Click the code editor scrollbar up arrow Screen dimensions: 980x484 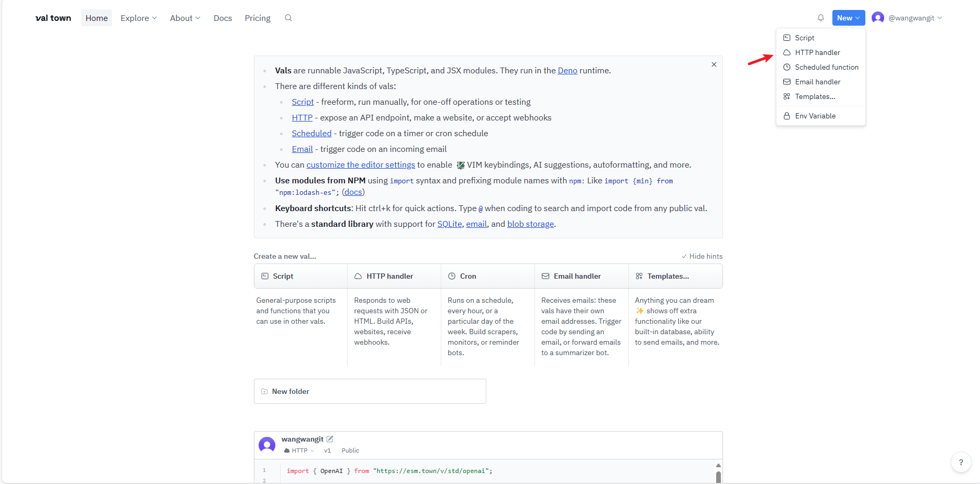click(x=718, y=465)
